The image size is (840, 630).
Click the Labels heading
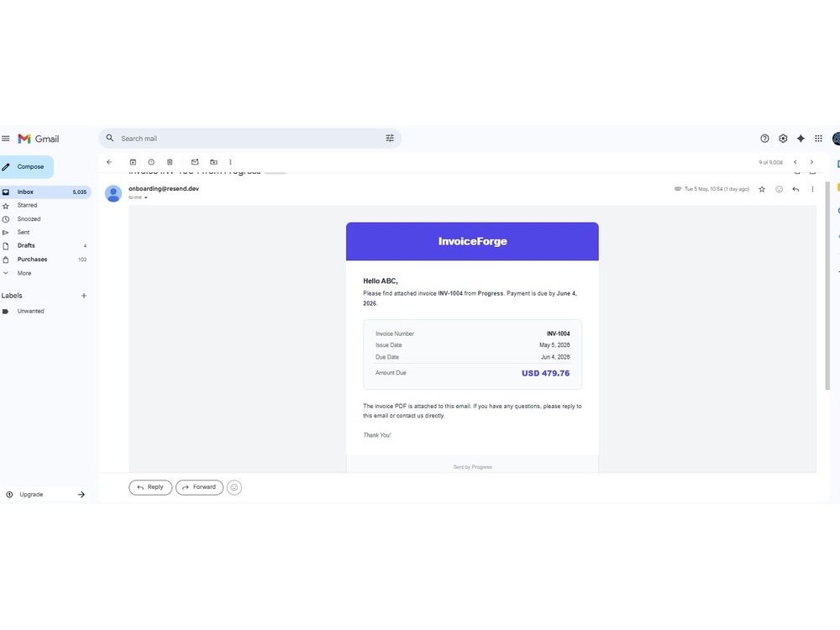pyautogui.click(x=12, y=296)
